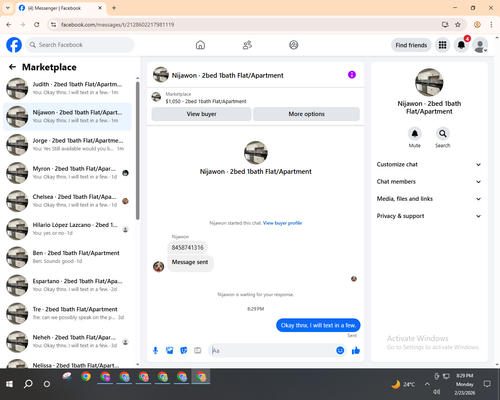
Task: Click the More options button
Action: tap(306, 114)
